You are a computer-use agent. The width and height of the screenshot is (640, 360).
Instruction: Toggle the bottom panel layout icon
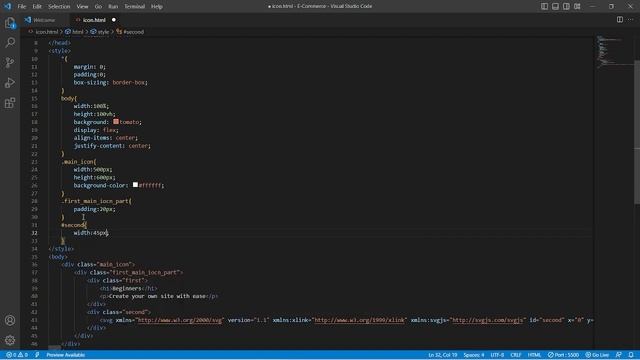tap(555, 6)
